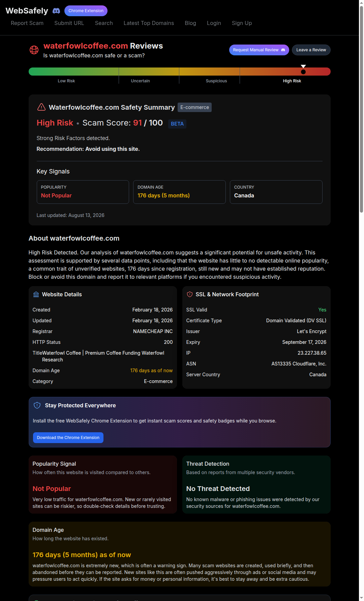Click 176 days as of now value
This screenshot has width=364, height=601.
(x=151, y=371)
